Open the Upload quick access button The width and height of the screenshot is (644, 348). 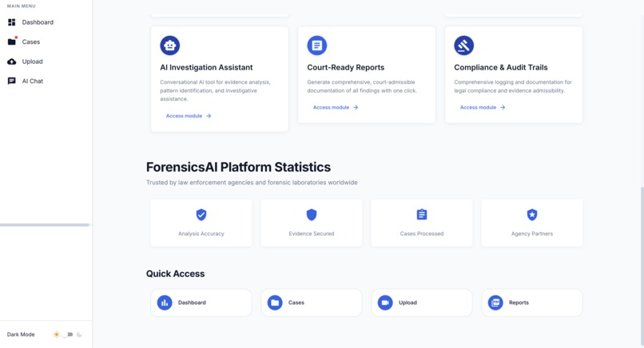(x=422, y=303)
